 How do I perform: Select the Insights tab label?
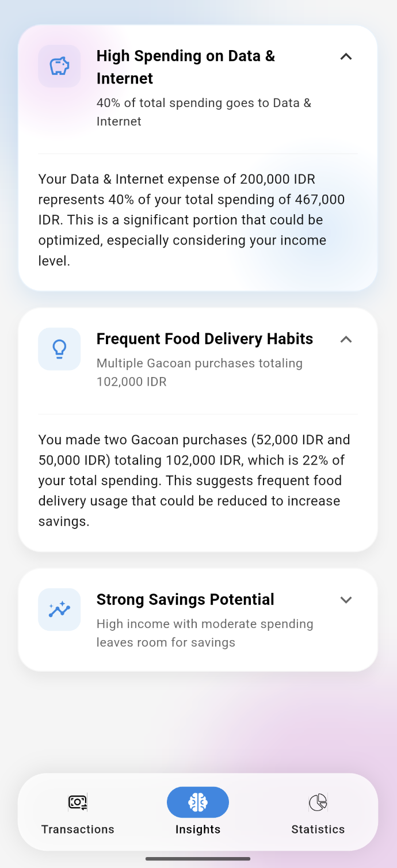click(198, 829)
